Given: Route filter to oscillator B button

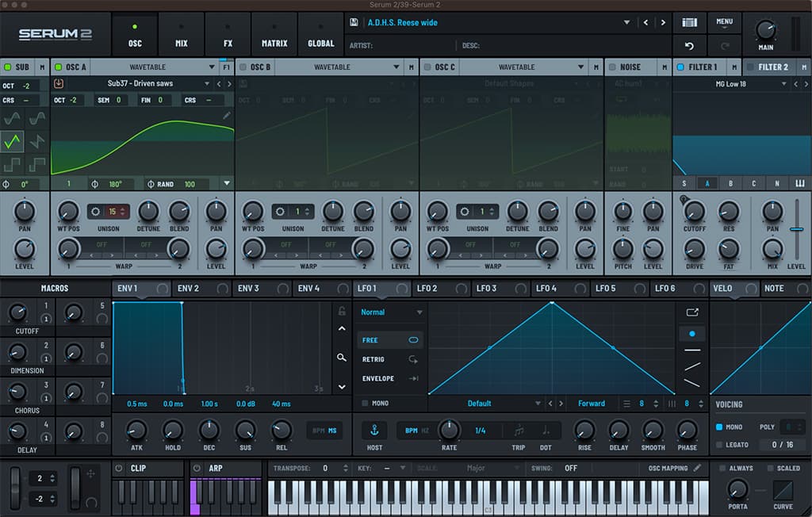Looking at the screenshot, I should click(x=730, y=183).
